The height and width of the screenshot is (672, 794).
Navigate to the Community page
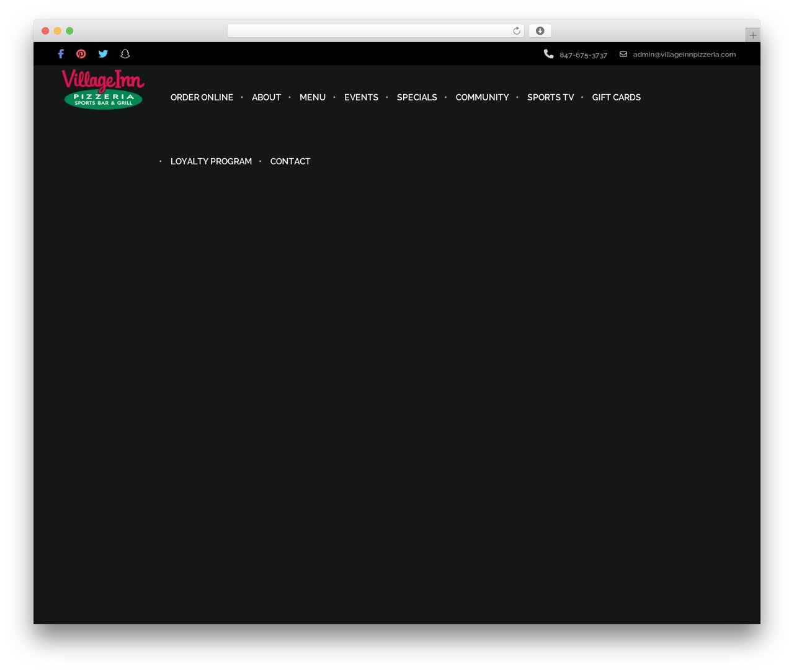482,97
